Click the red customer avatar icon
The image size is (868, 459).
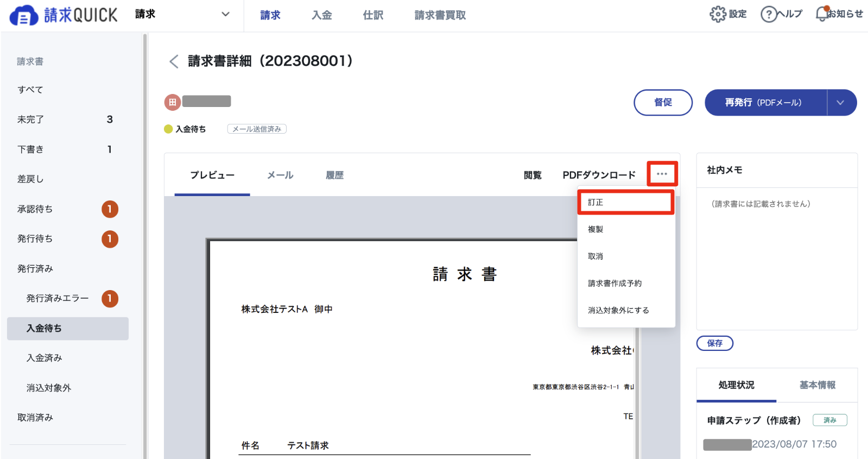pos(172,102)
